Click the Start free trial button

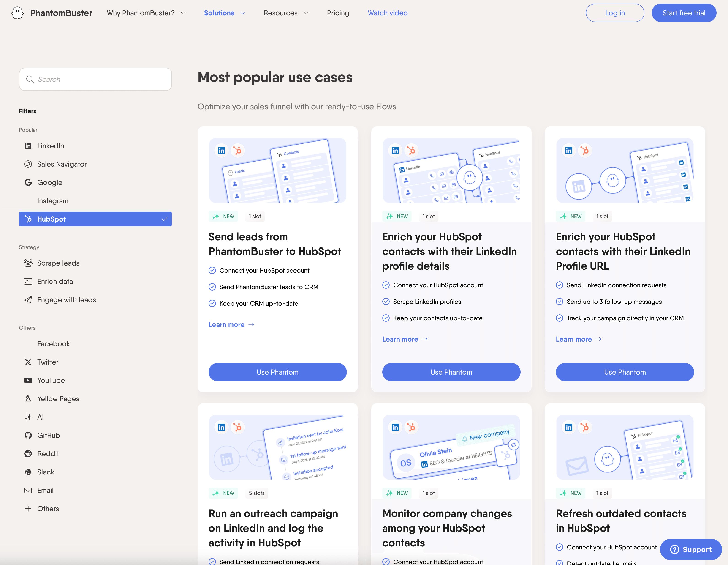(684, 13)
